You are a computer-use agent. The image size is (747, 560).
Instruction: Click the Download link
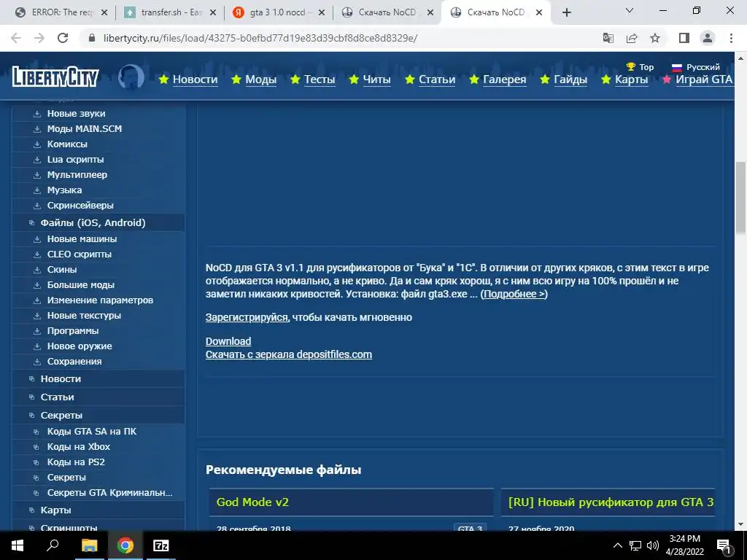[x=228, y=341]
